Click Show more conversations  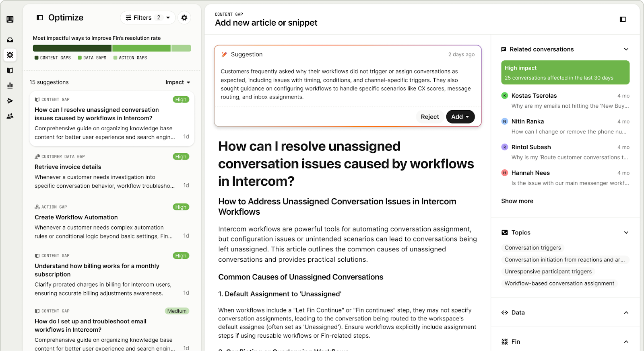click(517, 201)
